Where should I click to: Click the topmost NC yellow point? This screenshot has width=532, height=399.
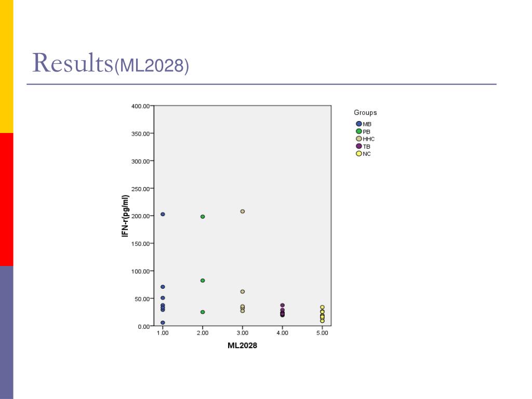coord(322,308)
